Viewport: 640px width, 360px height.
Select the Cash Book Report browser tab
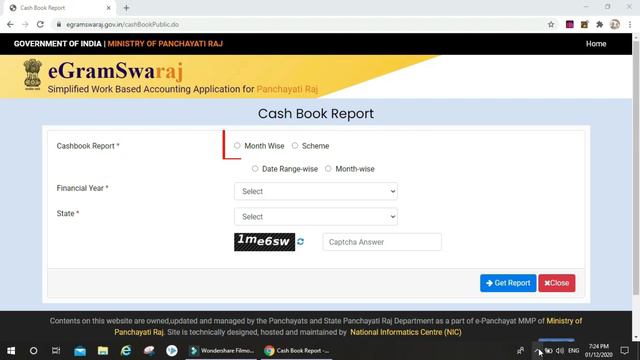click(x=59, y=8)
